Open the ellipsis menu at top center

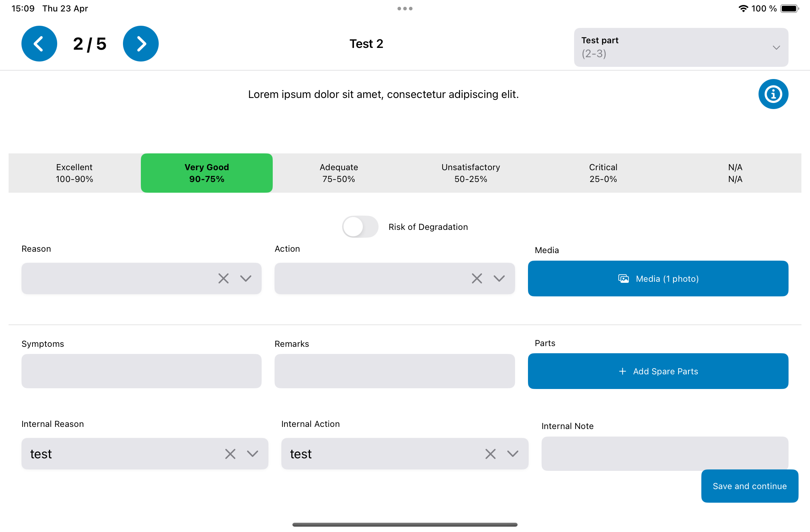tap(405, 8)
